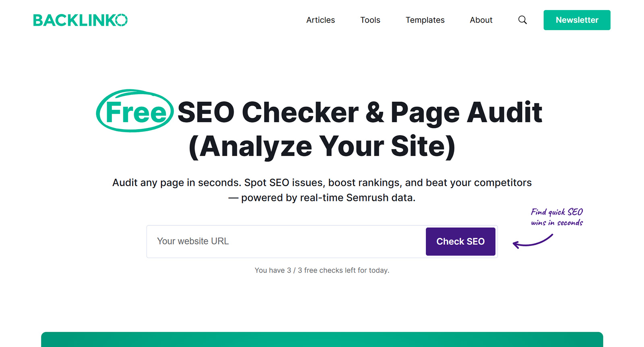The image size is (644, 347).
Task: Click the '3 / 3 free checks left' notice
Action: click(322, 270)
